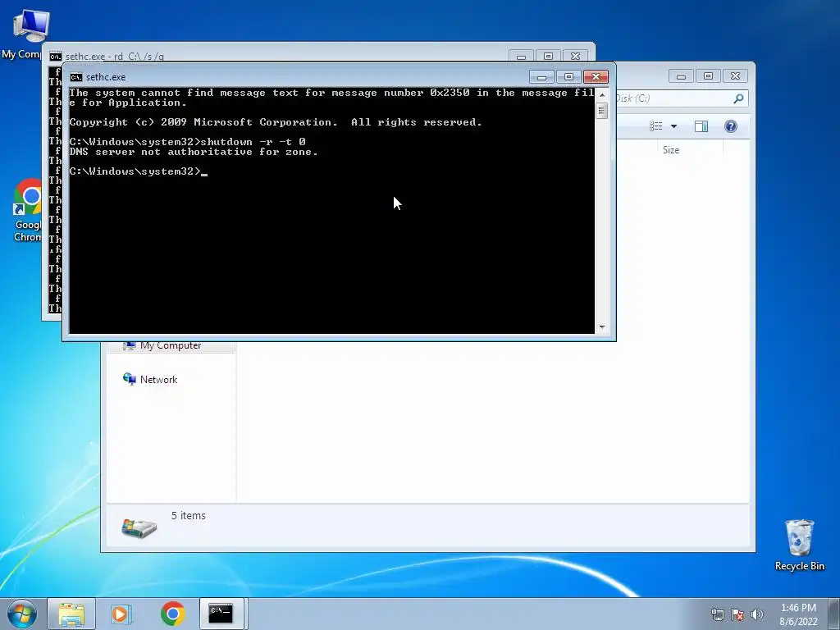The width and height of the screenshot is (840, 630).
Task: Click the background sethc.exe rd window icon
Action: point(55,57)
